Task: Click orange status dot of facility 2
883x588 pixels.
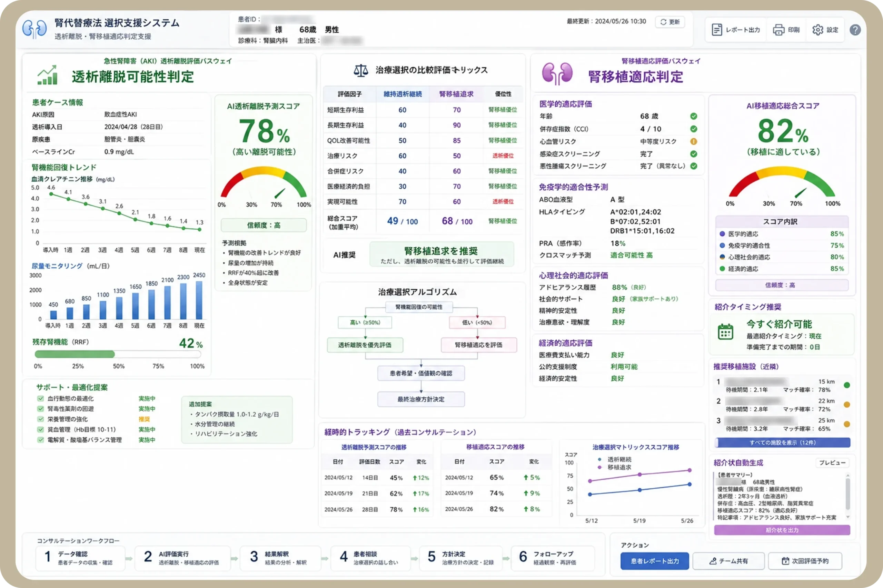Action: click(847, 405)
